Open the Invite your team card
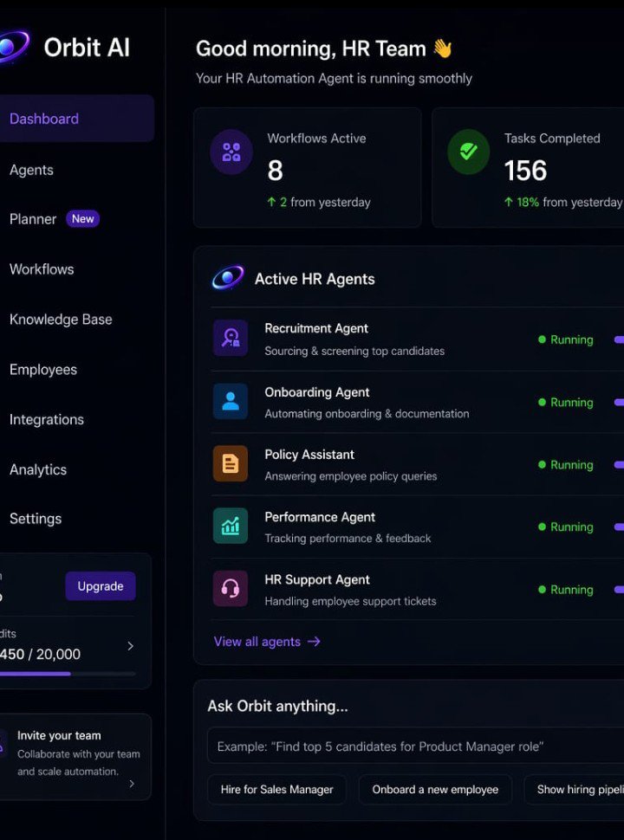The image size is (624, 840). [75, 756]
